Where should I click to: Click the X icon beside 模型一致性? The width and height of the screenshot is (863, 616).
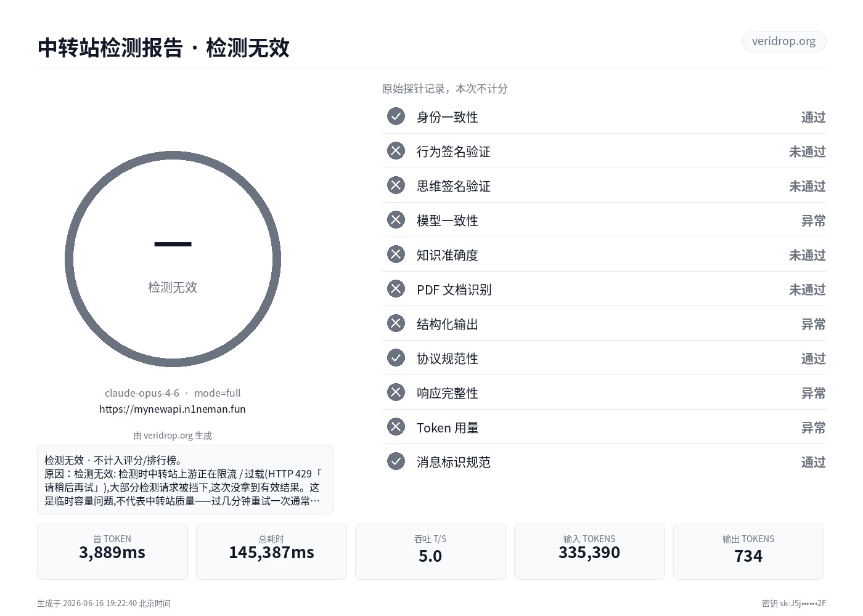click(x=396, y=220)
